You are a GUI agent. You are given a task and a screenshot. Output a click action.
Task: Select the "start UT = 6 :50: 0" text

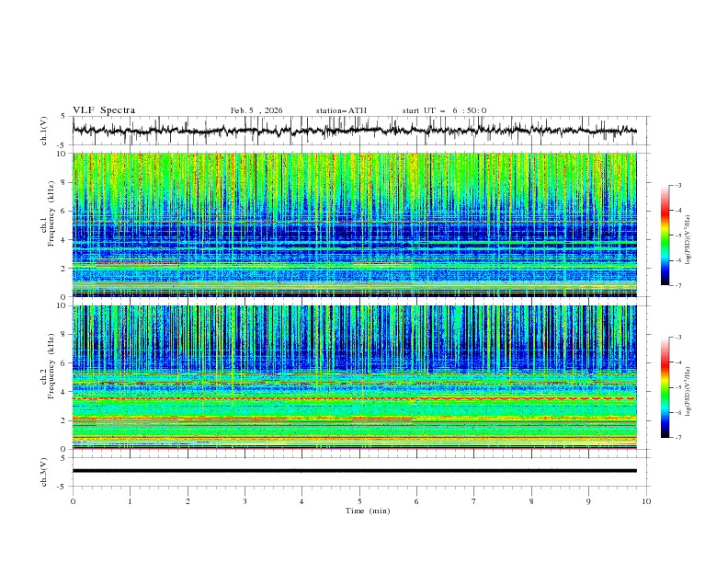click(x=444, y=110)
